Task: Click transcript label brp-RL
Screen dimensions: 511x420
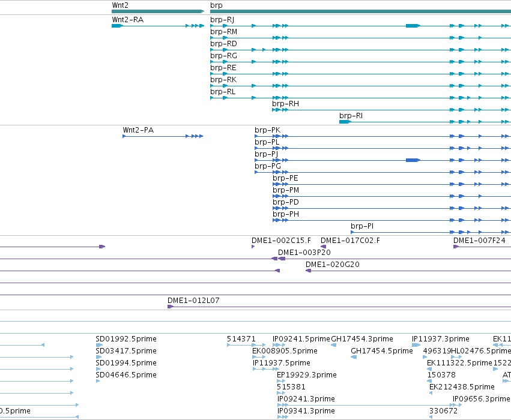Action: (223, 92)
